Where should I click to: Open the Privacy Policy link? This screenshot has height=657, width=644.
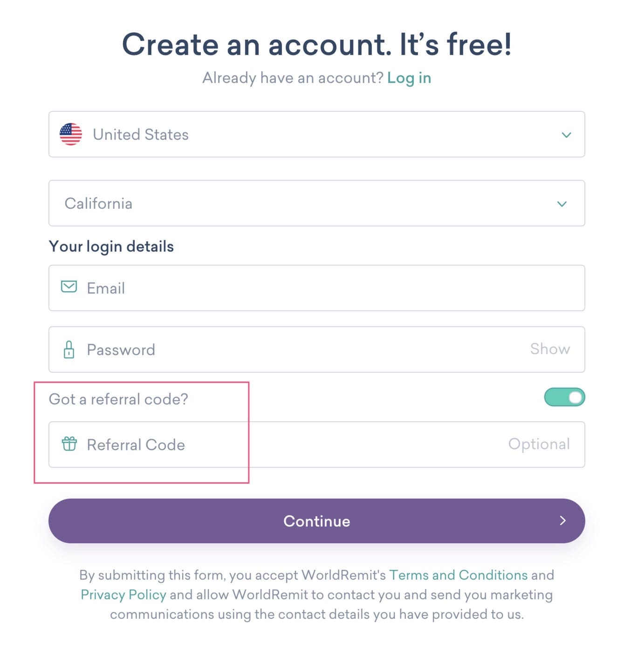tap(123, 595)
